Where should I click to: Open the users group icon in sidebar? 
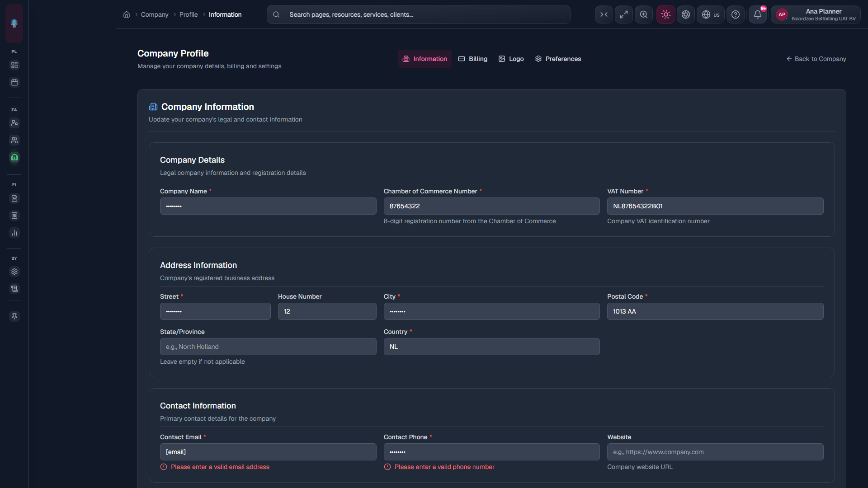click(14, 140)
